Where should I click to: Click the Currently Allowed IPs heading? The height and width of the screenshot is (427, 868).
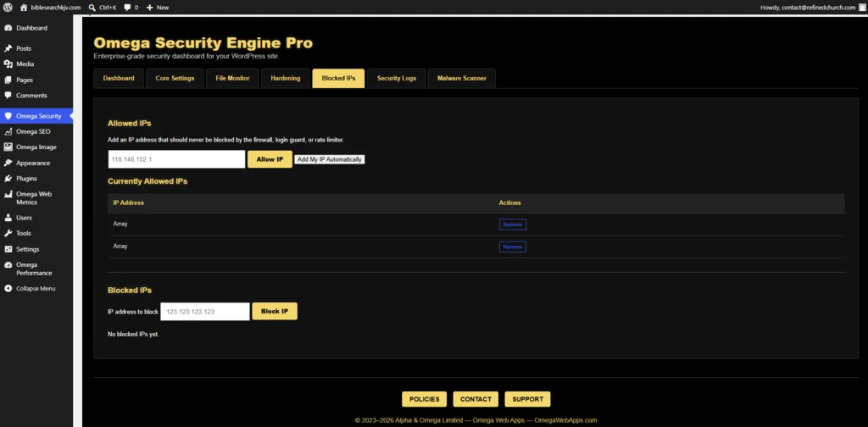click(x=147, y=181)
